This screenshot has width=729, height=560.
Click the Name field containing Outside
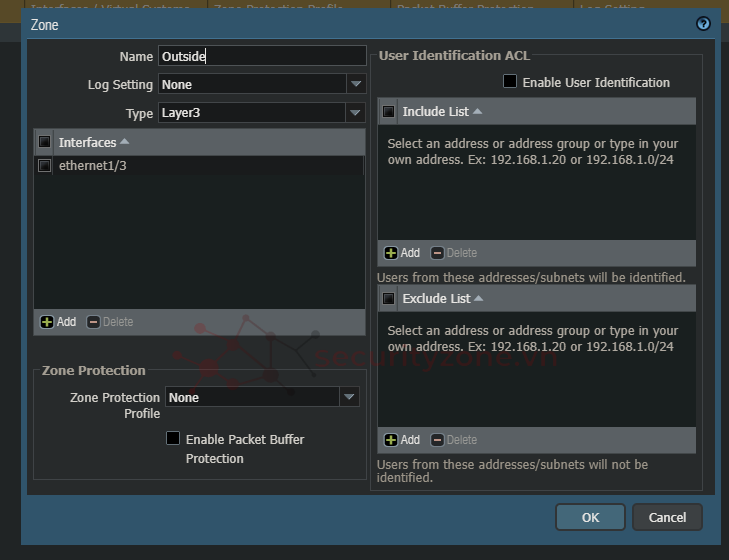click(x=262, y=56)
